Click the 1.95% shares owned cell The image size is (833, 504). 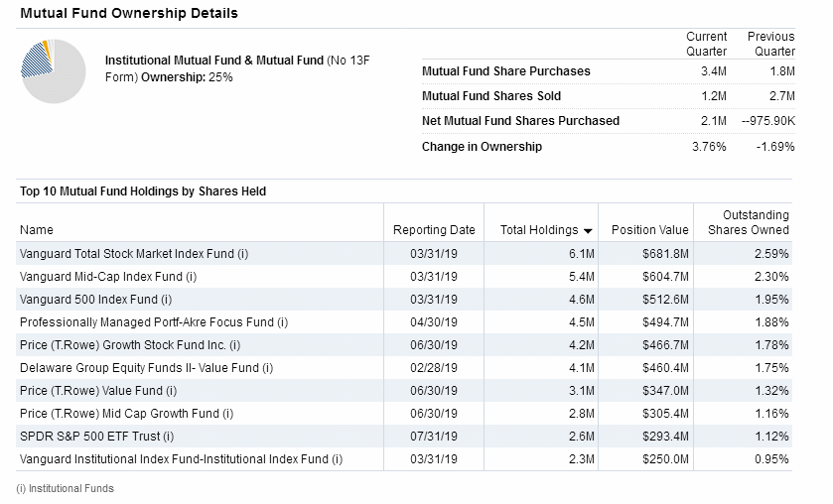point(771,300)
